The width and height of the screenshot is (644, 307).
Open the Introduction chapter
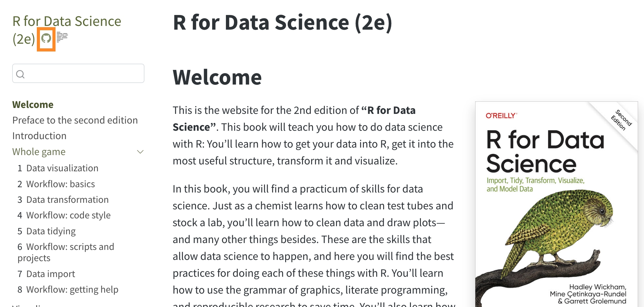[x=39, y=136]
